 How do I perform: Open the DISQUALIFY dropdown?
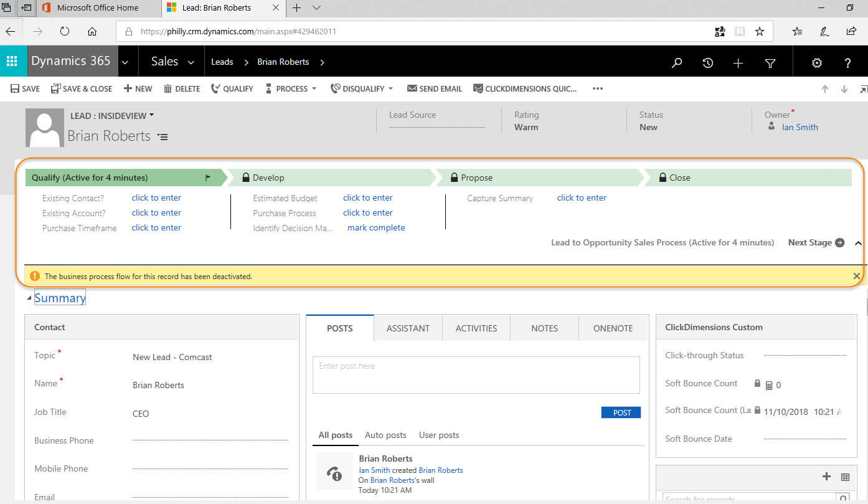(x=362, y=89)
